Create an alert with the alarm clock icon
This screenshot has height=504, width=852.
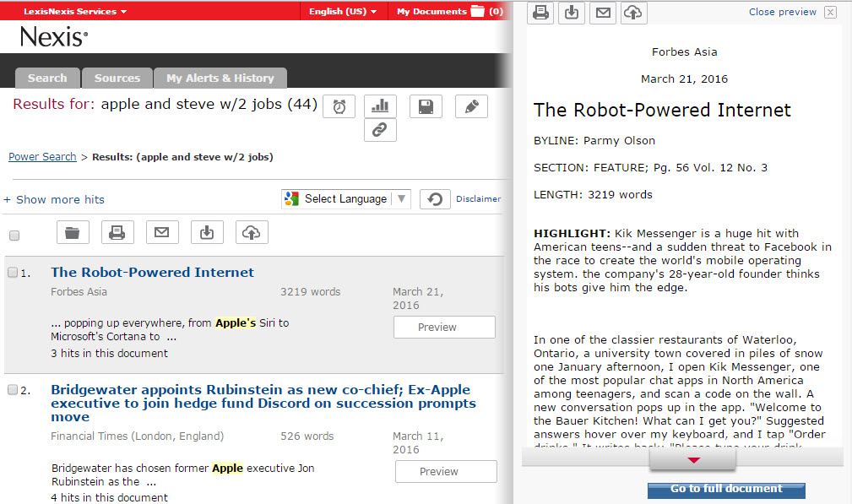pyautogui.click(x=339, y=106)
